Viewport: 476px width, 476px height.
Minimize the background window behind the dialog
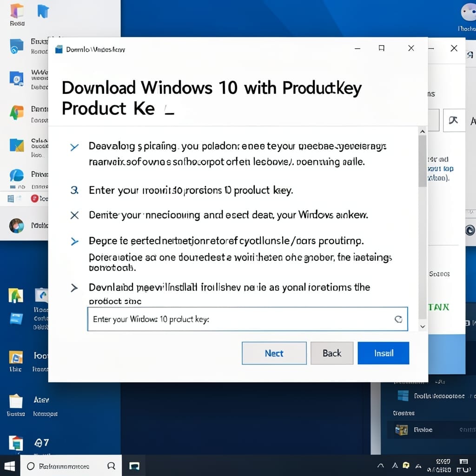[431, 48]
